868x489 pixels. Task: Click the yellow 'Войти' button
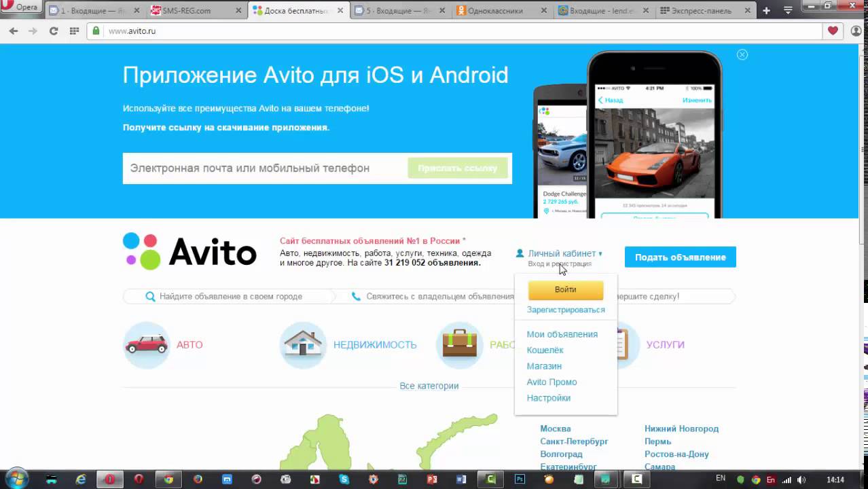pyautogui.click(x=566, y=289)
